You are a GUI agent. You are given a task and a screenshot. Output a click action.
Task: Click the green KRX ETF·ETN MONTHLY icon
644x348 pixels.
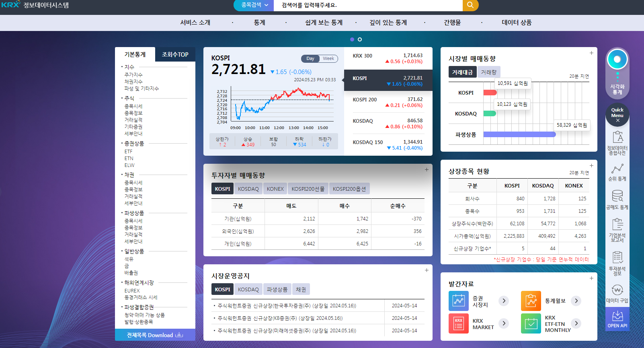(531, 323)
